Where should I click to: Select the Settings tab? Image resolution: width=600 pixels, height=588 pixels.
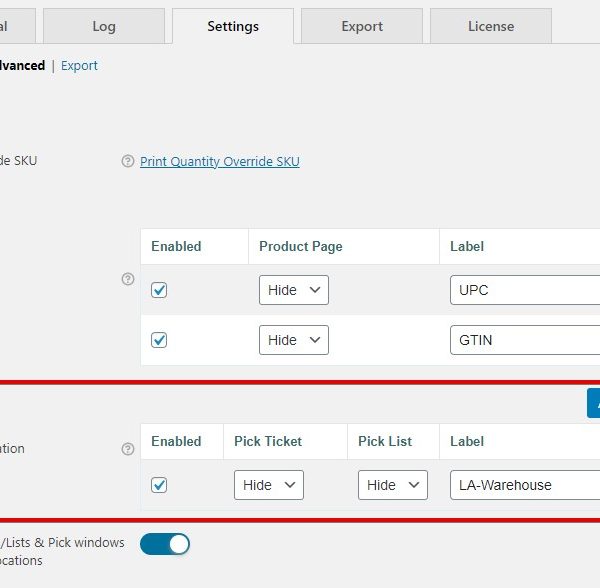(233, 26)
